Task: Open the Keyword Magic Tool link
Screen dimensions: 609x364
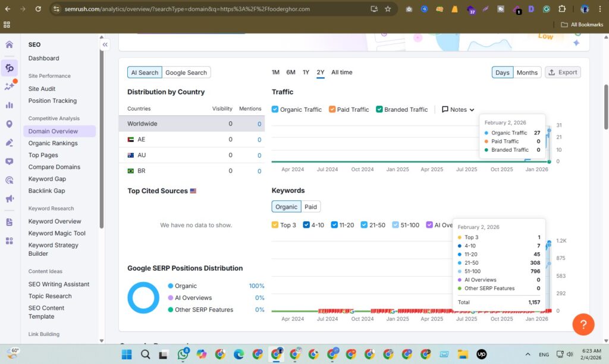Action: click(x=56, y=233)
